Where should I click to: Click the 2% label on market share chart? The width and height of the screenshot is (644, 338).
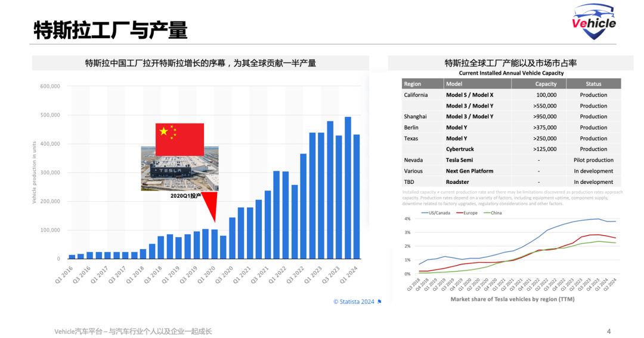click(x=407, y=246)
